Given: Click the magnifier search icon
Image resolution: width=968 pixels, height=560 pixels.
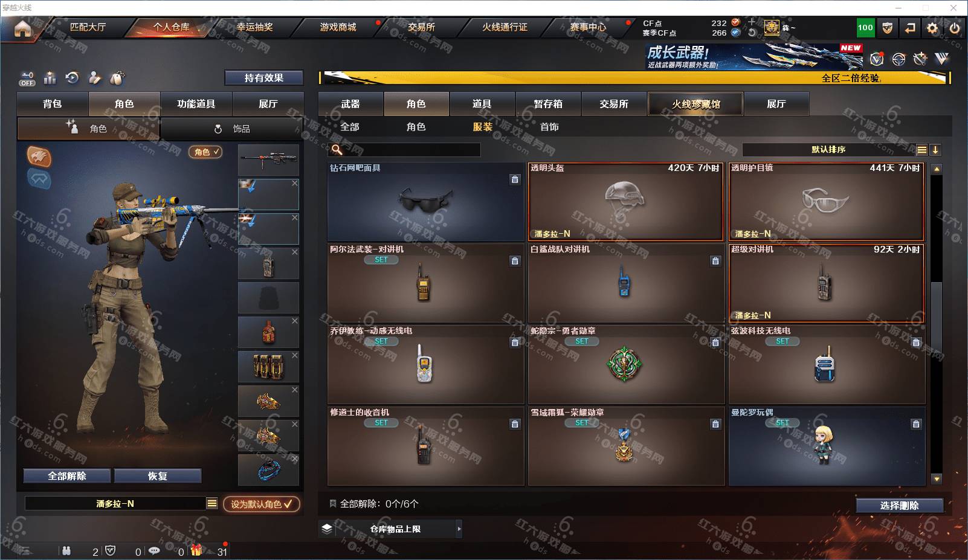Looking at the screenshot, I should tap(337, 149).
